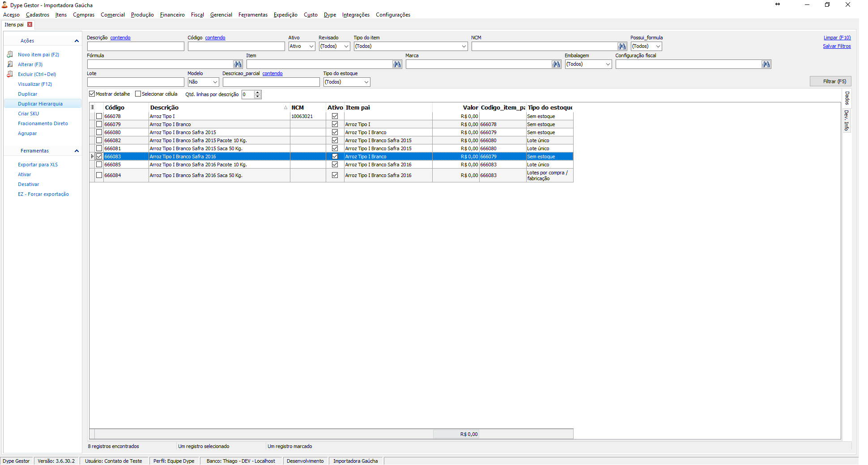Screen dimensions: 868x465
Task: Click the grid column chooser icon
Action: pyautogui.click(x=92, y=107)
